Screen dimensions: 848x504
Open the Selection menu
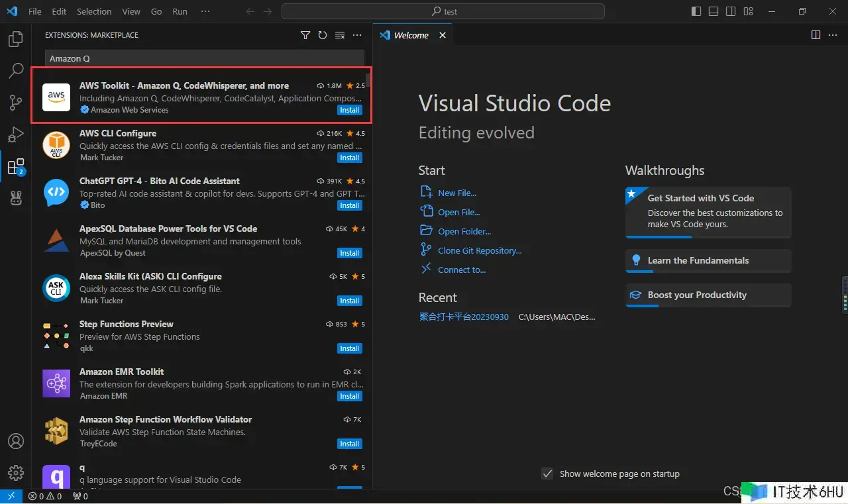coord(94,11)
